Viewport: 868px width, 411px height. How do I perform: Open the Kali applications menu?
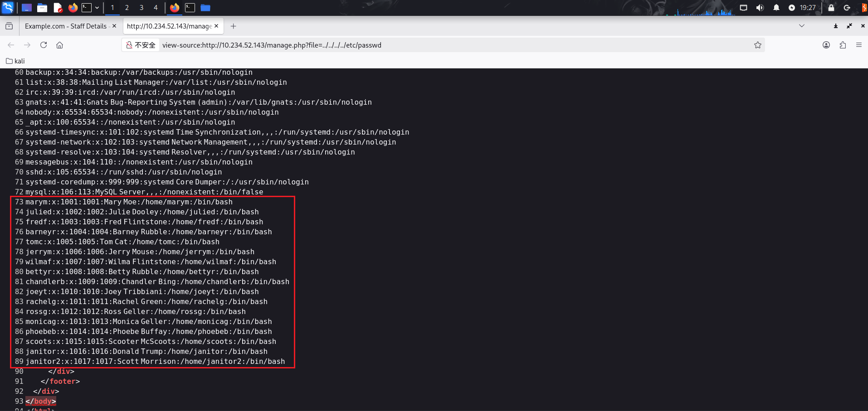8,8
